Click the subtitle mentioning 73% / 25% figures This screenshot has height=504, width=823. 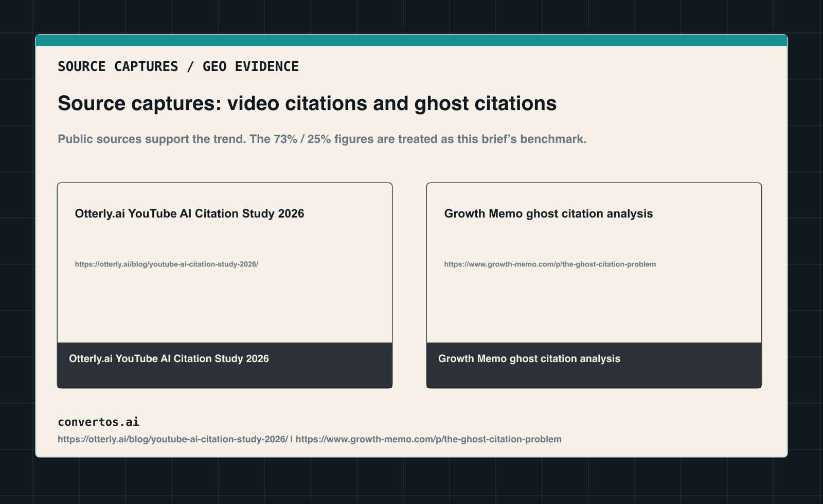(322, 139)
